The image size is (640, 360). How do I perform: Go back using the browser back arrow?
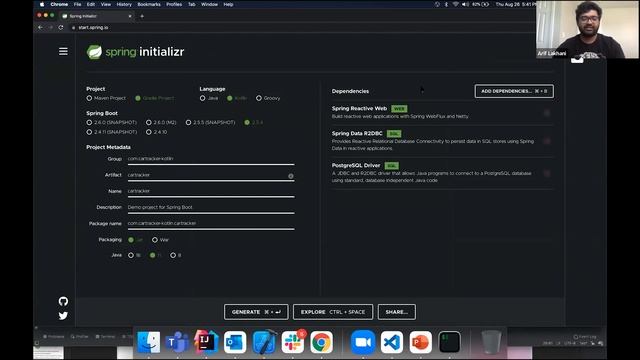point(40,27)
